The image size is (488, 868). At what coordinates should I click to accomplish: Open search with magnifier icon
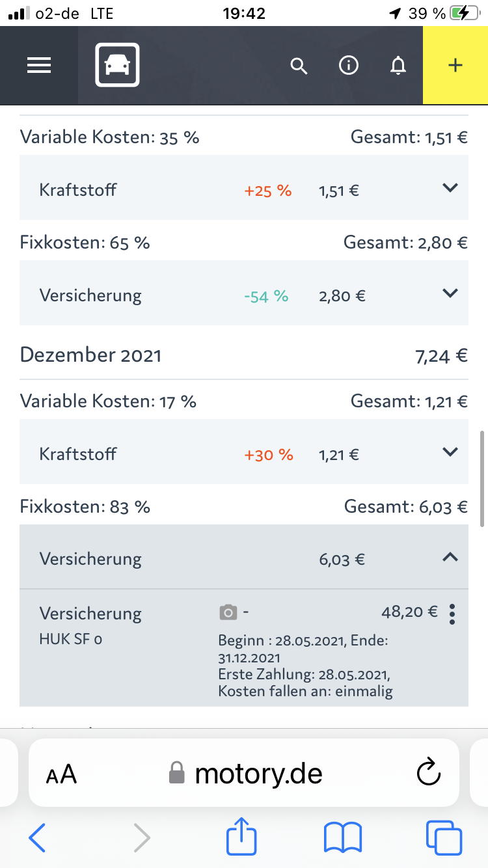click(x=299, y=66)
